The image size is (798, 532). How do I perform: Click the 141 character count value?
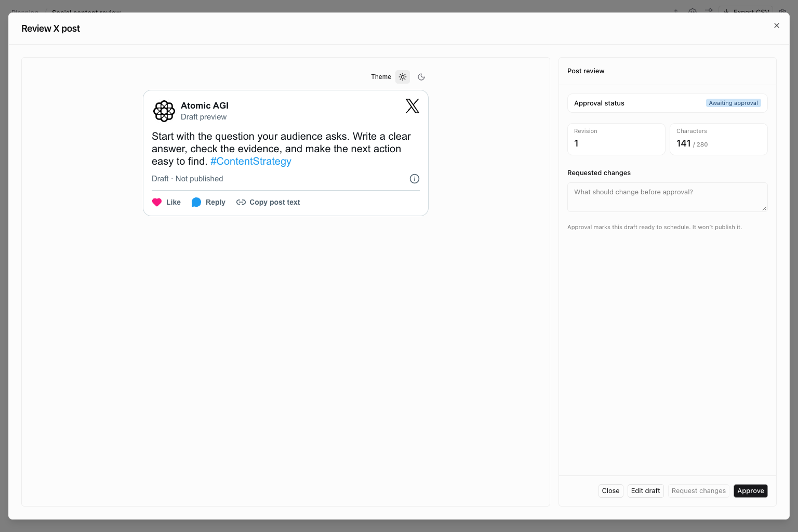[684, 143]
